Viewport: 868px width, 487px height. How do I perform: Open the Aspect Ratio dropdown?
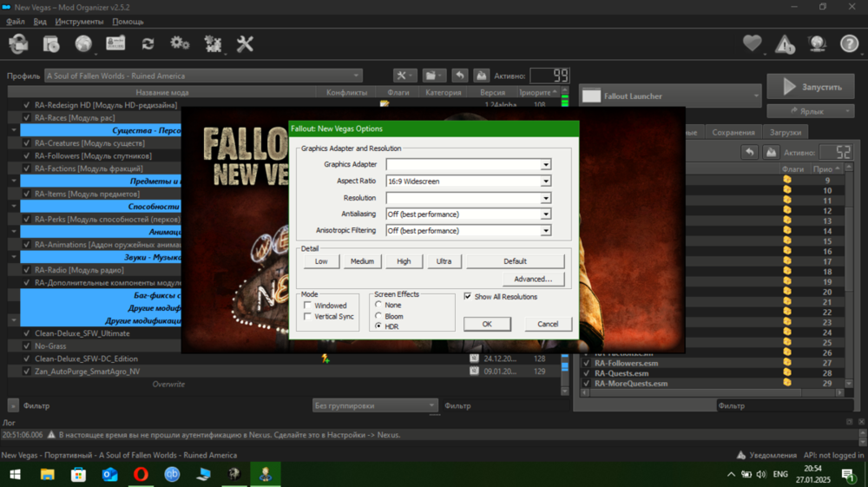546,181
